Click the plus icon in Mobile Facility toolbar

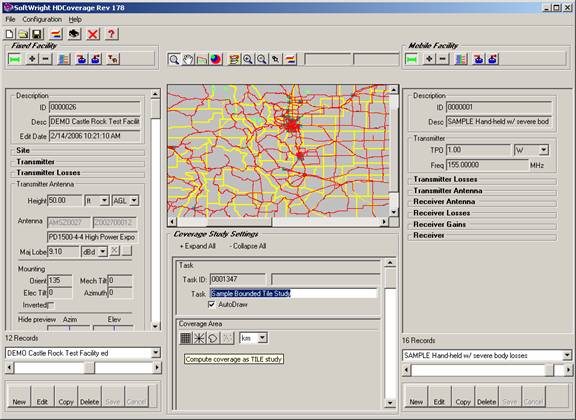click(429, 59)
